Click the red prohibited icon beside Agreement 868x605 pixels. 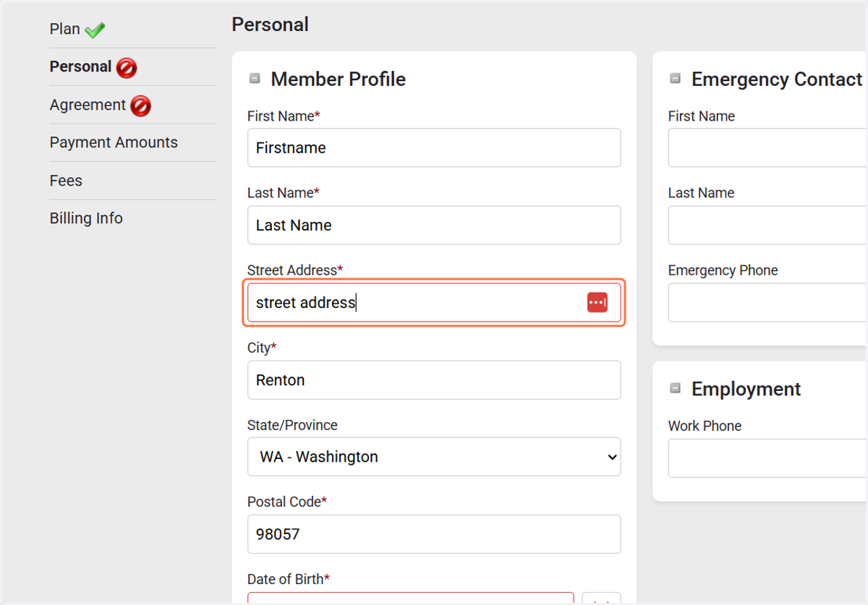(x=140, y=106)
